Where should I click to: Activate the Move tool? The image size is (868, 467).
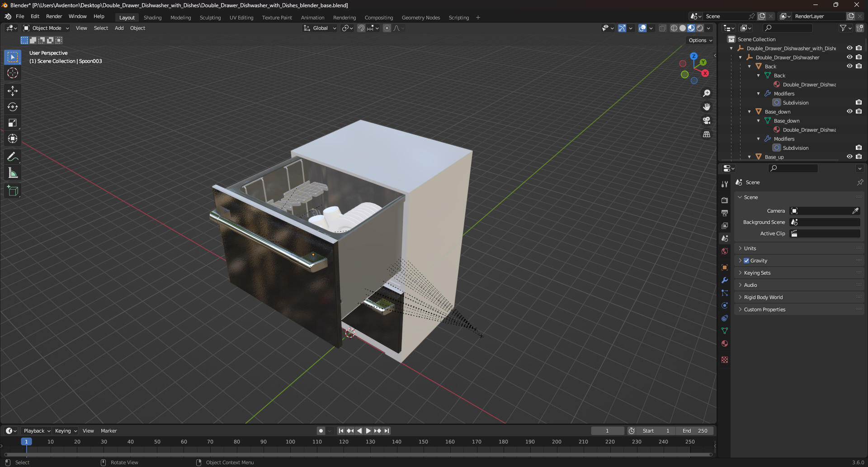(13, 91)
